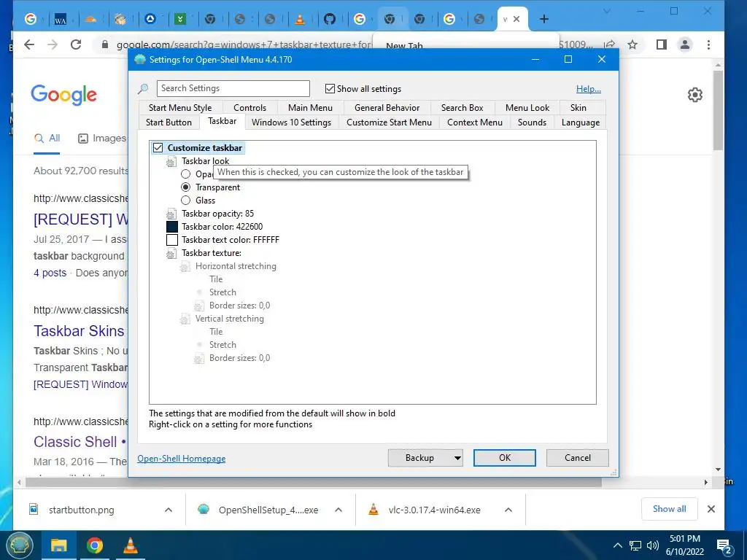
Task: Switch to the GitHub tab in Chrome
Action: tap(330, 19)
